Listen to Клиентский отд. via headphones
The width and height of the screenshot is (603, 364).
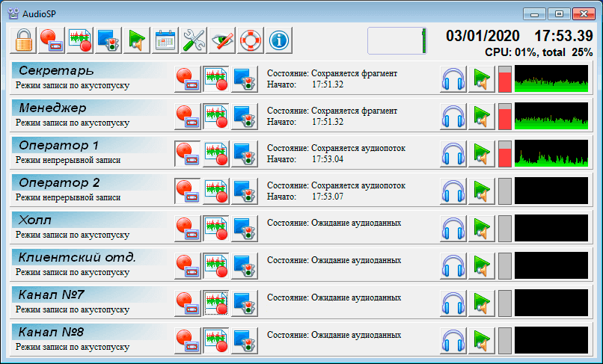click(x=453, y=265)
